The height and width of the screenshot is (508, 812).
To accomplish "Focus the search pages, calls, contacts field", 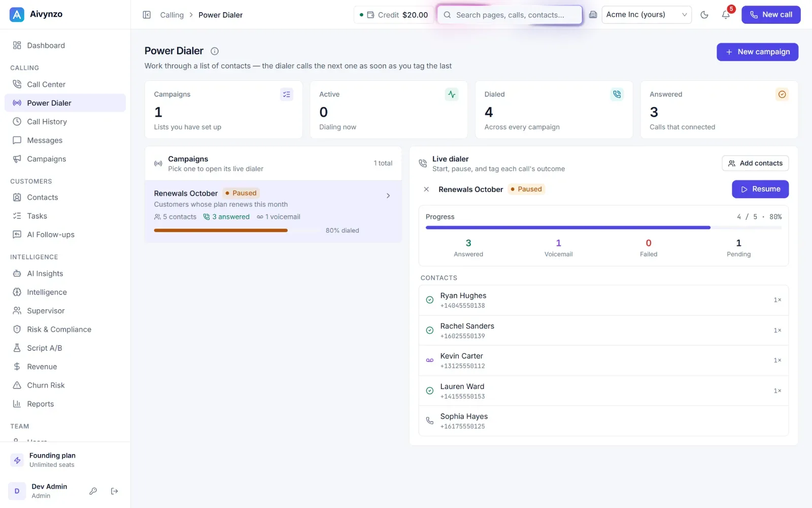I will coord(510,15).
